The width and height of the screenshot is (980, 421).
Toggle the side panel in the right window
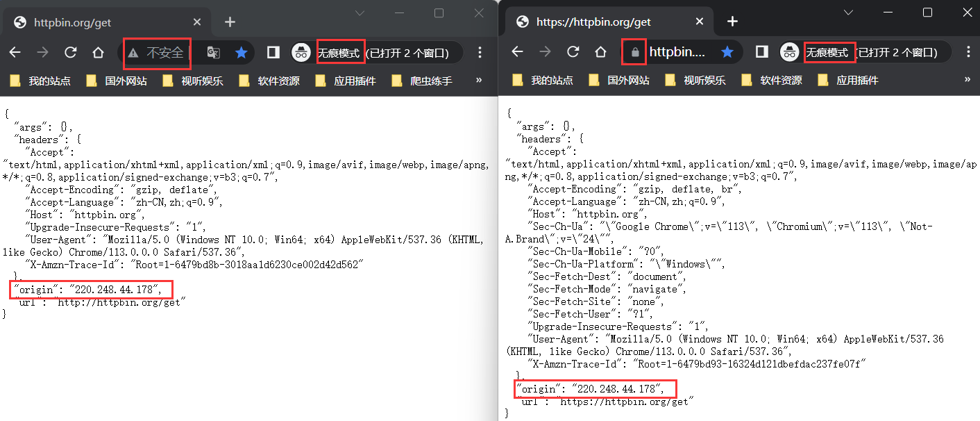[761, 52]
